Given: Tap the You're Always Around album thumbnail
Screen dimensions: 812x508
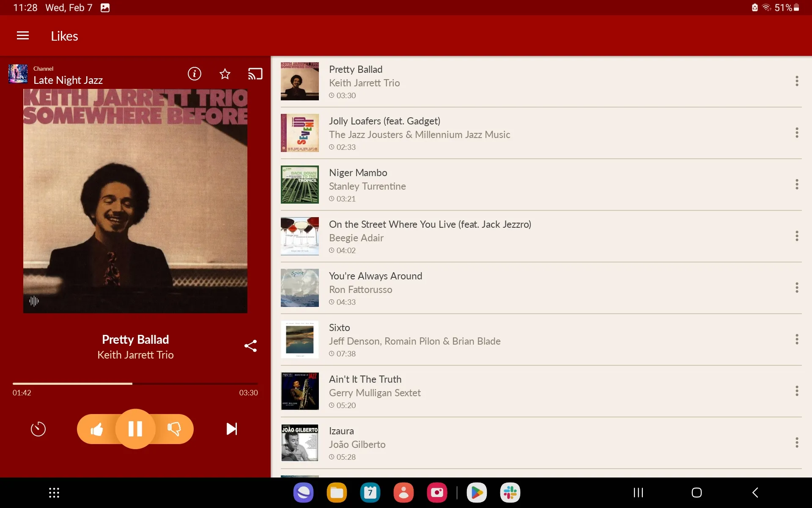Looking at the screenshot, I should (300, 288).
